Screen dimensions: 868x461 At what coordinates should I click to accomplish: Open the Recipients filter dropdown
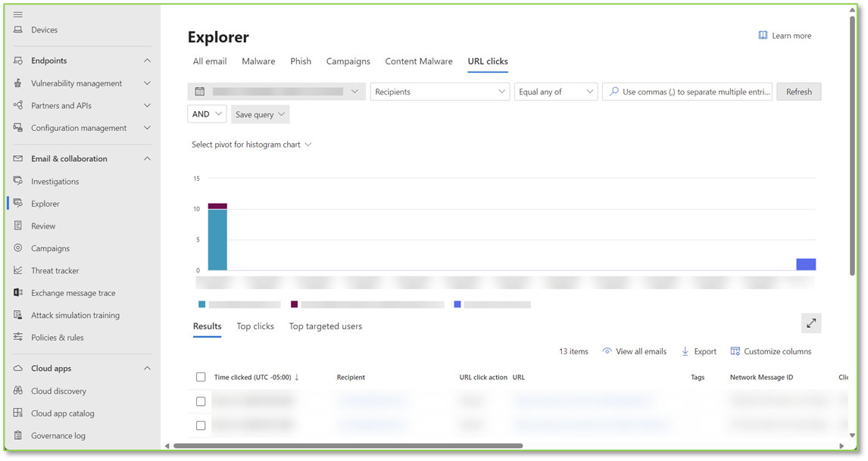(439, 91)
